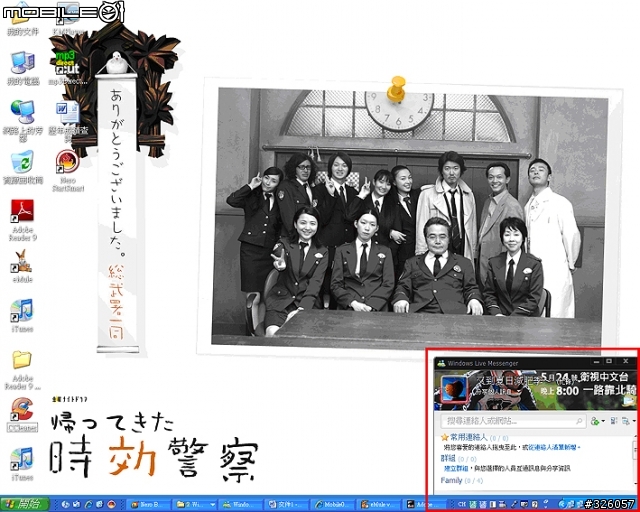
Task: Click the IME help question-mark icon
Action: (535, 505)
